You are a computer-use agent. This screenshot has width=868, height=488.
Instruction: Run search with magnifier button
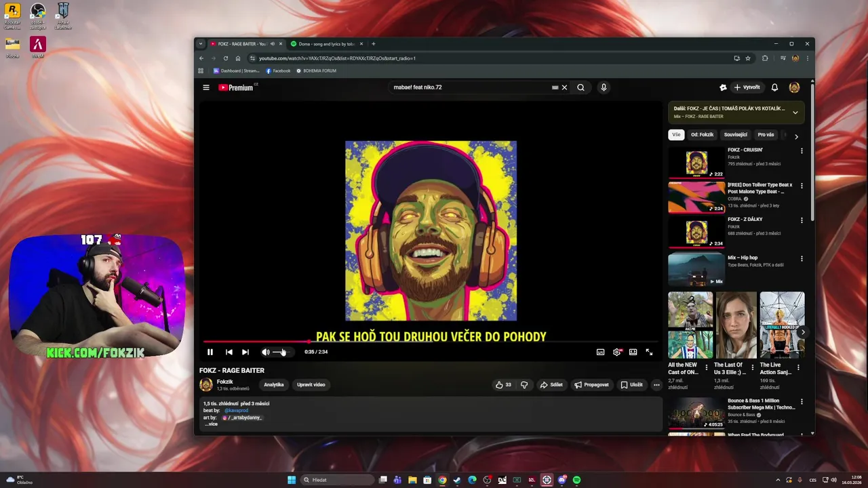tap(580, 87)
